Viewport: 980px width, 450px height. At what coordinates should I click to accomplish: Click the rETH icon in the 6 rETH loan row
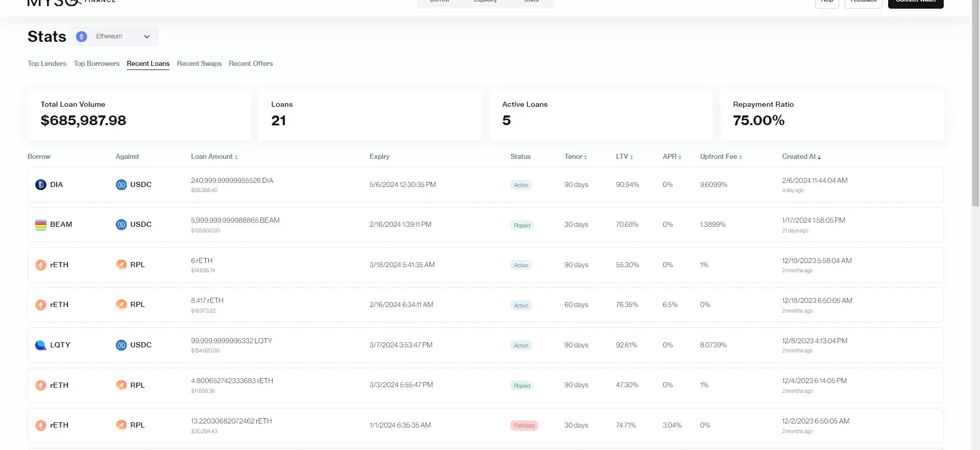(x=41, y=265)
